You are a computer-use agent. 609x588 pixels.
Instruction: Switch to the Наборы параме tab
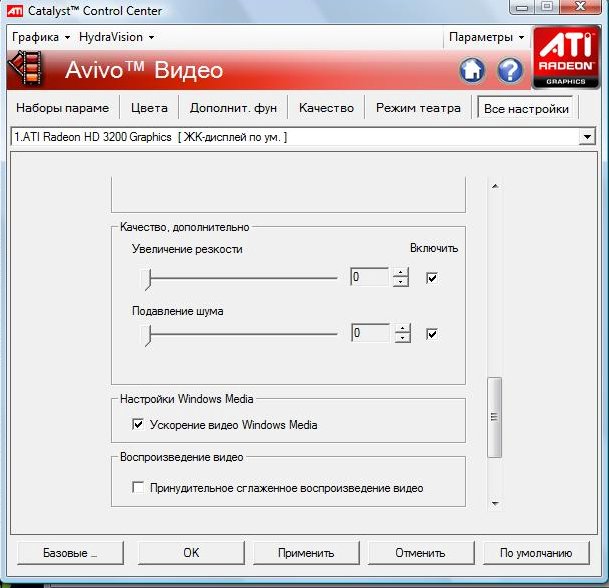(63, 108)
